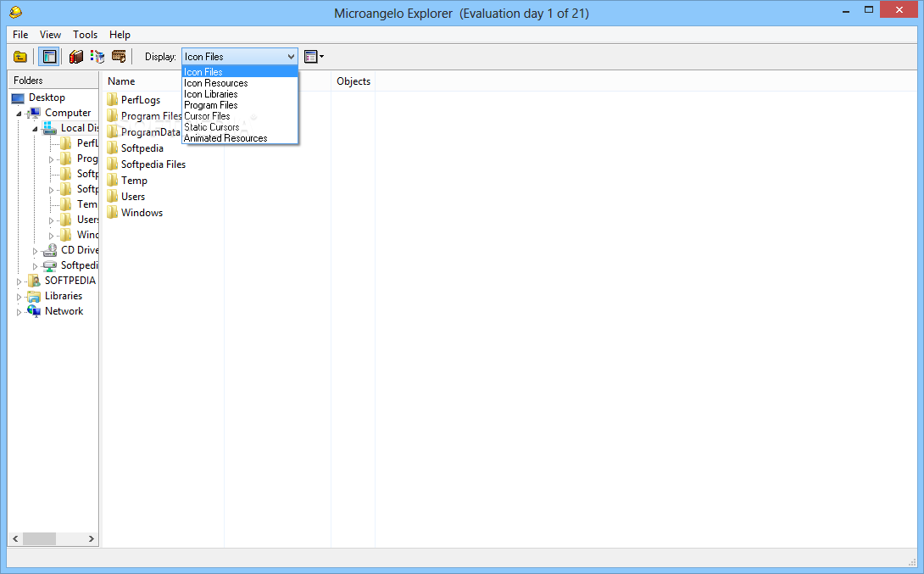Minimize the Microangelo Explorer window
924x574 pixels.
[846, 10]
